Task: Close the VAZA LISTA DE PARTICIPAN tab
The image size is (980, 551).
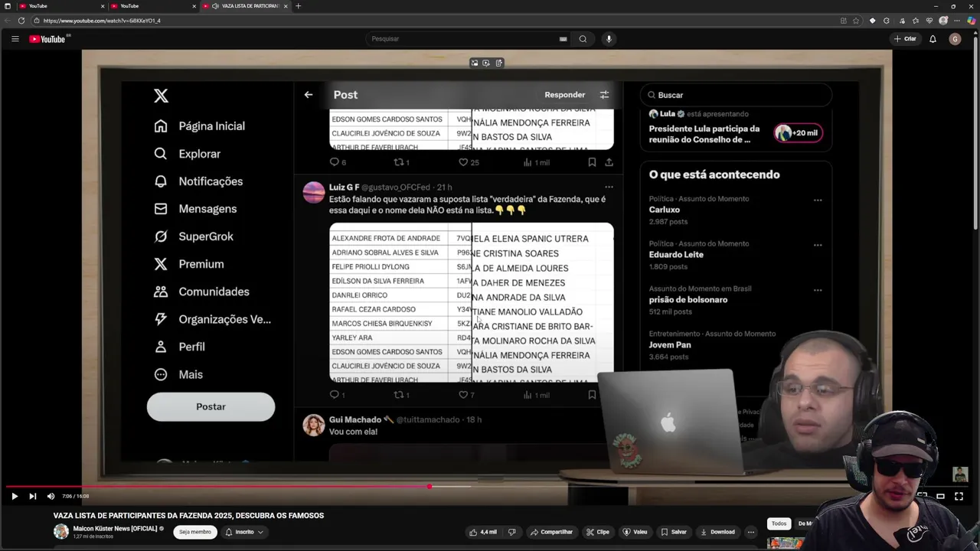Action: [x=286, y=6]
